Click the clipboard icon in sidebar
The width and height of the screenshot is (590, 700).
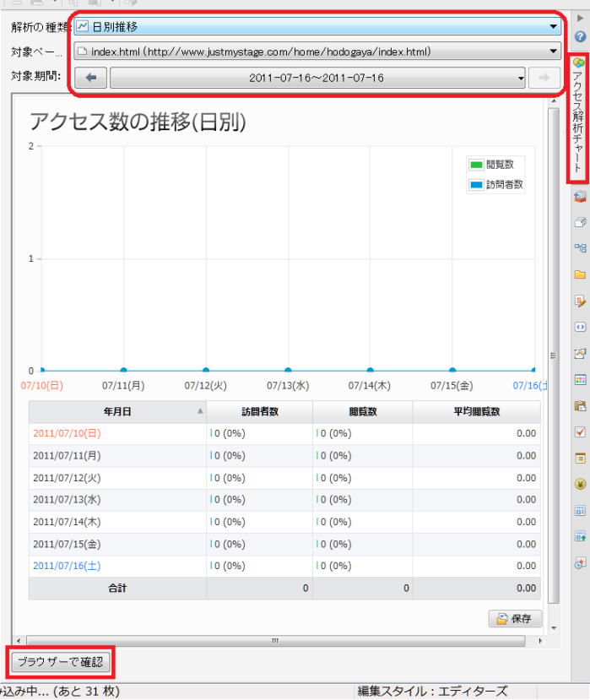pyautogui.click(x=580, y=405)
